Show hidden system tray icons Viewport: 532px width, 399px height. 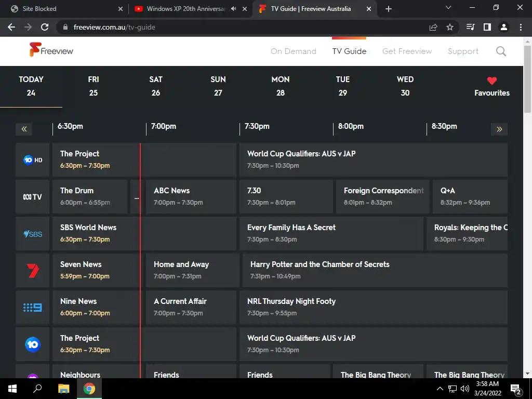click(x=440, y=389)
